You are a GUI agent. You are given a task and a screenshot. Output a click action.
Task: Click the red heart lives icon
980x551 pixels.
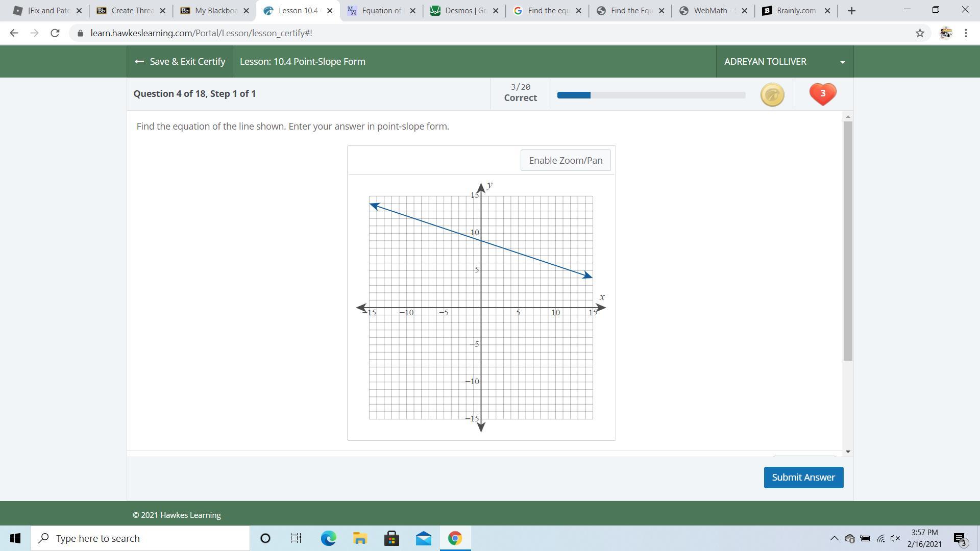coord(822,94)
